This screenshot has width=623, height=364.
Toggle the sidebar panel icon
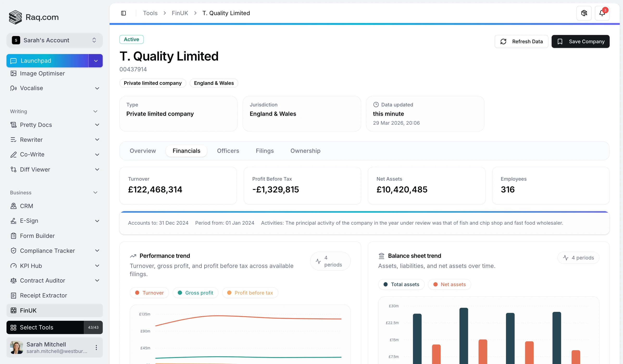(123, 13)
